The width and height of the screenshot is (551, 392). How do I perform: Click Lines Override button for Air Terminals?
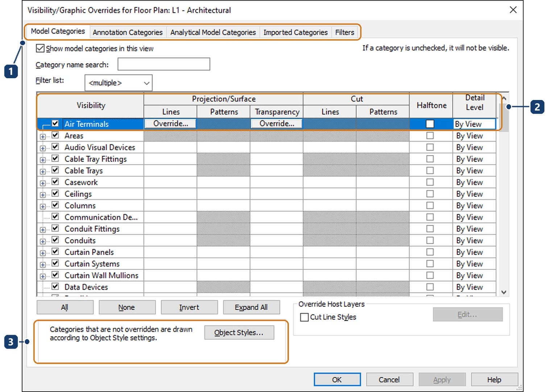click(170, 124)
